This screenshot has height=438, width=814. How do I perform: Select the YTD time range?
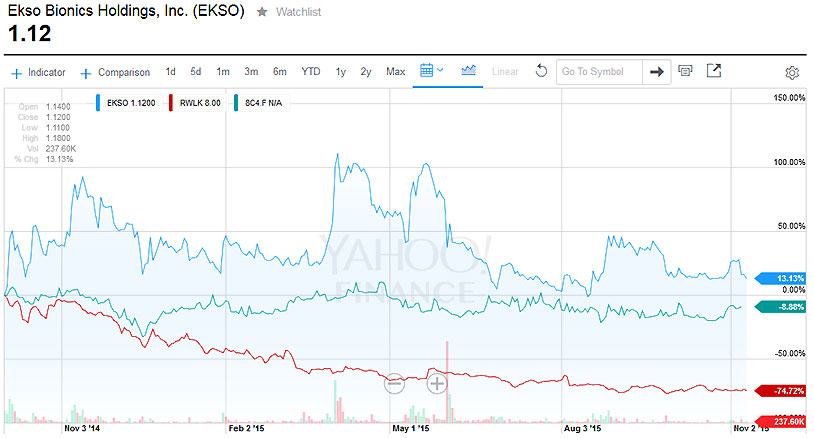click(x=311, y=72)
